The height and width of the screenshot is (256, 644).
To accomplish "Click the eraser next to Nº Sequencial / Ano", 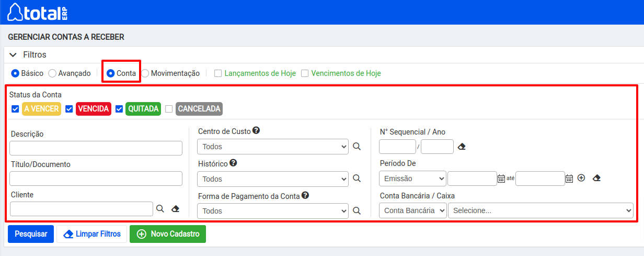I will click(461, 147).
